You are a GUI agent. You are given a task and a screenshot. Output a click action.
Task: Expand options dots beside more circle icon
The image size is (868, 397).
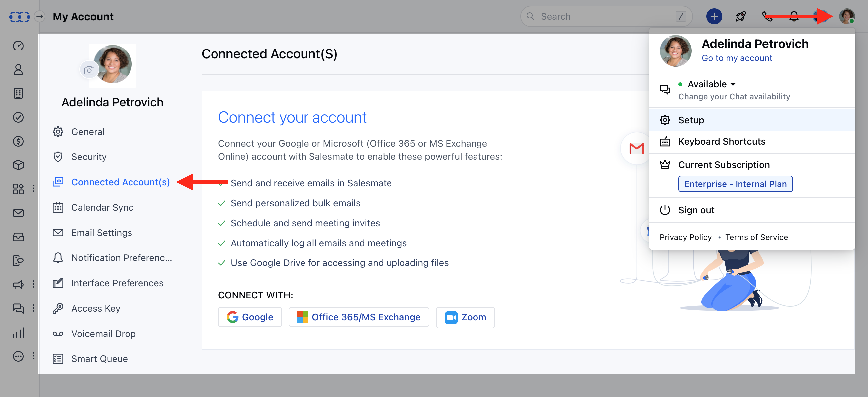pos(33,356)
